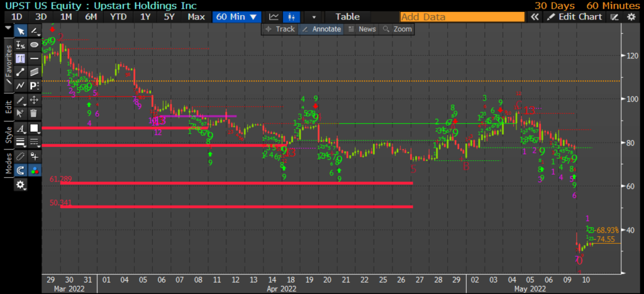
Task: Collapse the annotation toolbar triangle
Action: pyautogui.click(x=8, y=28)
